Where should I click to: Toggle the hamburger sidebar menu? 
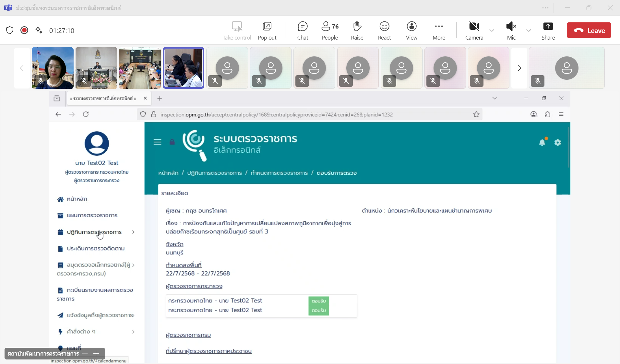[x=157, y=142]
